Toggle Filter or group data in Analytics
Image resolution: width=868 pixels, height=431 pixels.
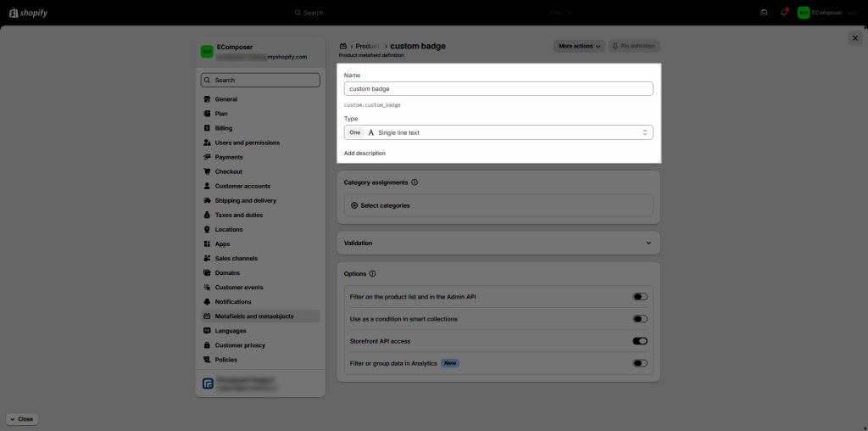pos(639,363)
